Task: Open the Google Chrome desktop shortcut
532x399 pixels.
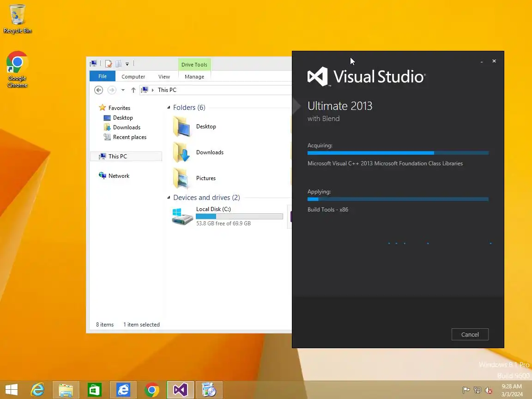Action: [x=17, y=69]
